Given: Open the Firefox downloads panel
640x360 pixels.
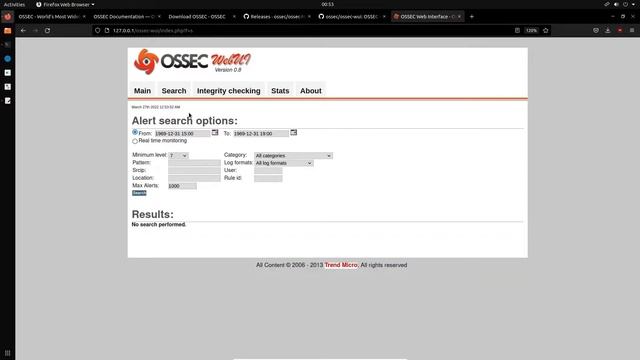Looking at the screenshot, I should [x=608, y=31].
